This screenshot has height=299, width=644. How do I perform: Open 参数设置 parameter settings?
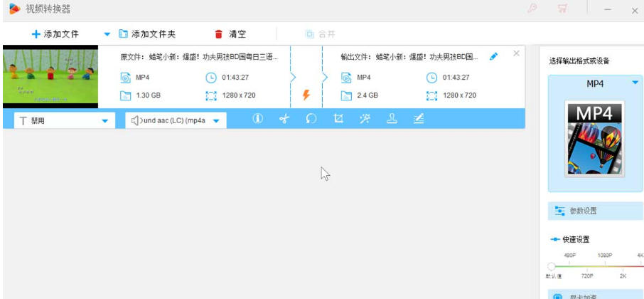tap(596, 211)
